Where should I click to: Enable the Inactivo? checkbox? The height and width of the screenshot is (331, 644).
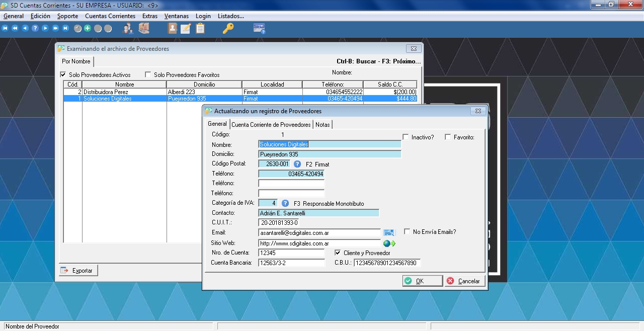pyautogui.click(x=406, y=137)
